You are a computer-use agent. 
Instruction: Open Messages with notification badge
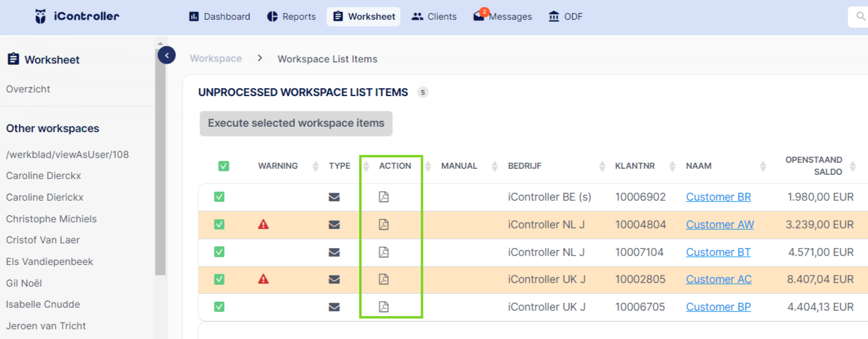tap(503, 16)
